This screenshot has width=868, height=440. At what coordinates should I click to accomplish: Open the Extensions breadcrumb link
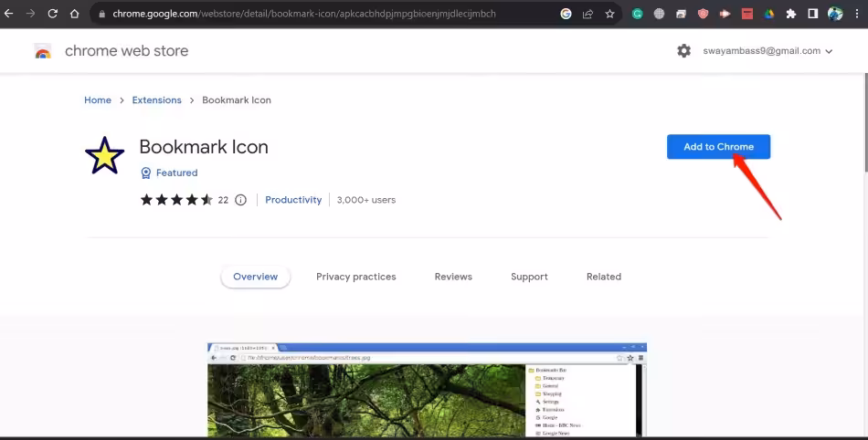coord(156,100)
